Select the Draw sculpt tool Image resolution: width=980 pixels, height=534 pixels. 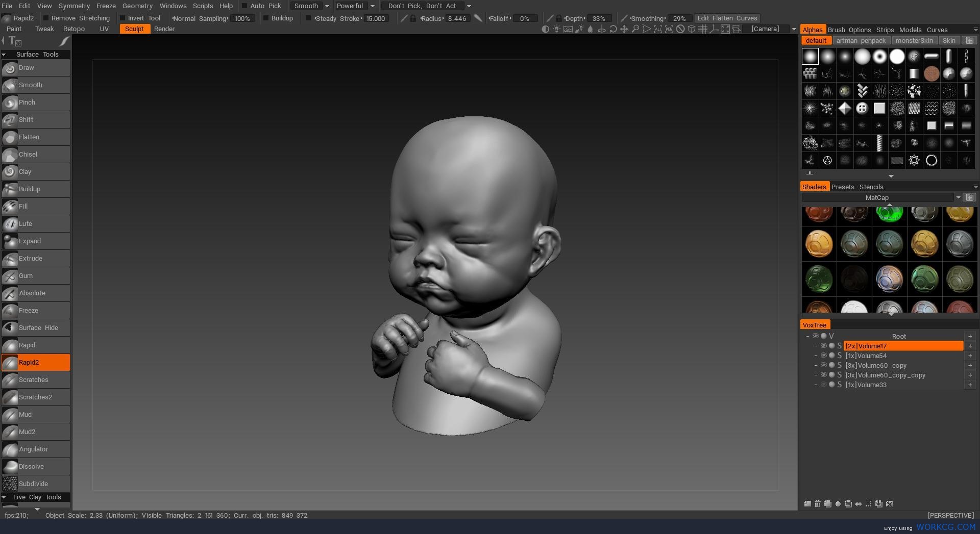pos(36,68)
